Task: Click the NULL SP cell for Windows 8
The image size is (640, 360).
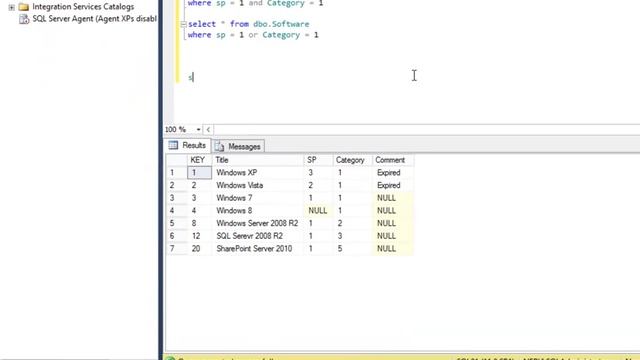Action: pos(318,211)
